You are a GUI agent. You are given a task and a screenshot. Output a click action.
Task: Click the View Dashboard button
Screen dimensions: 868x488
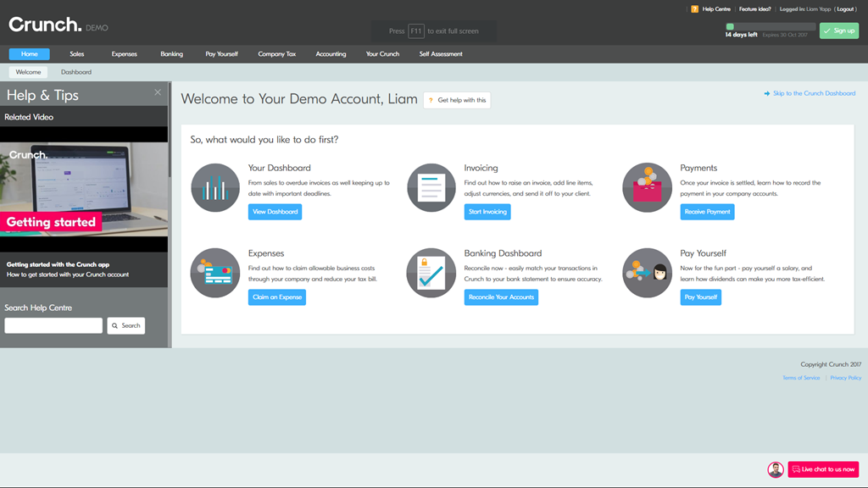pos(275,211)
